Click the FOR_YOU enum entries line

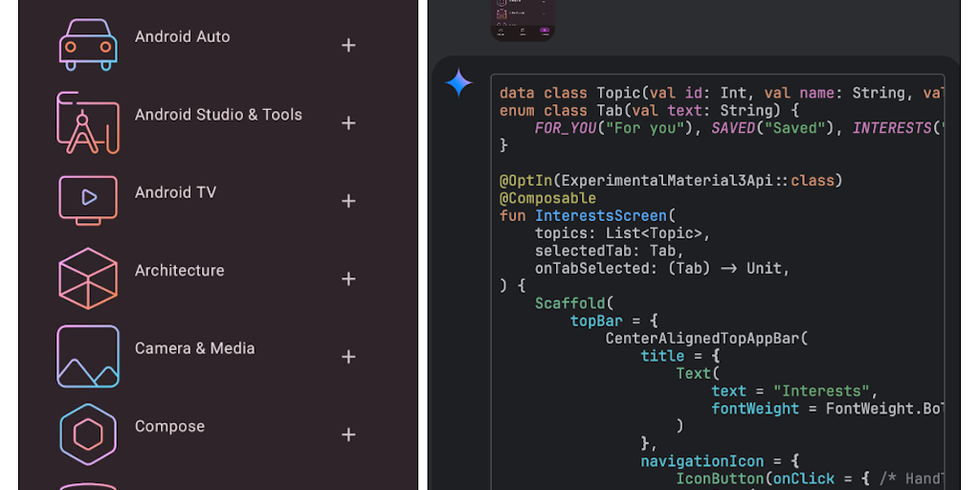coord(738,128)
